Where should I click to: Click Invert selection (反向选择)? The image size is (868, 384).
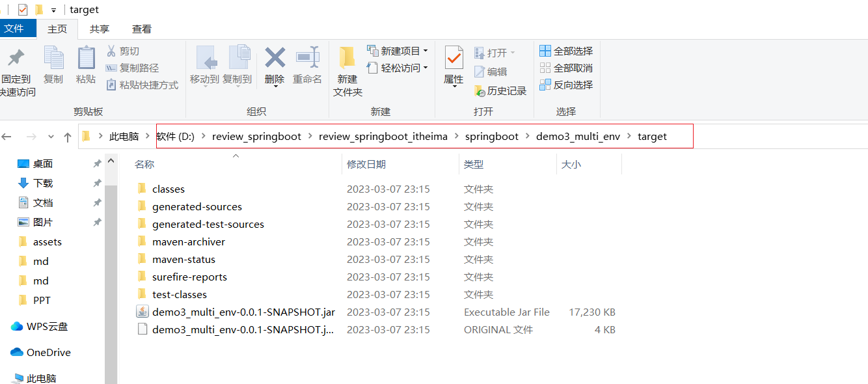point(566,85)
